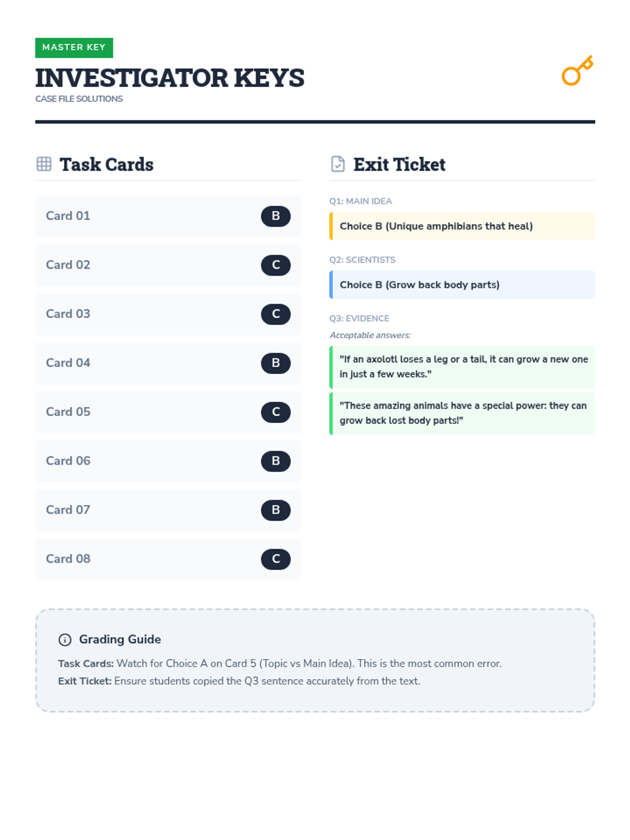Click the orange key icon
This screenshot has width=630, height=840.
point(577,71)
